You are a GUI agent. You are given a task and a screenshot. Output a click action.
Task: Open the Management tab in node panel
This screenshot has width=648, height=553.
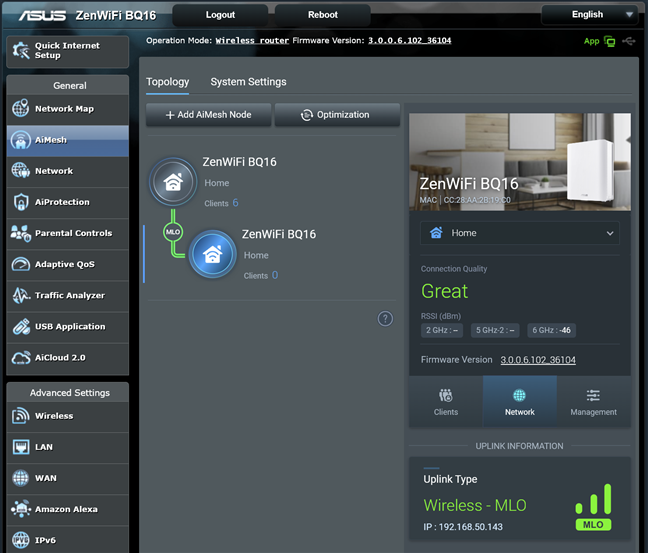(x=593, y=402)
